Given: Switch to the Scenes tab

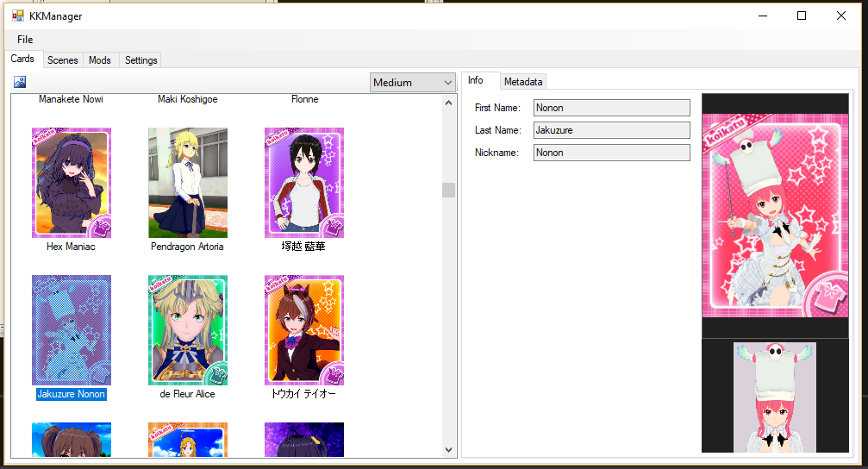Looking at the screenshot, I should pyautogui.click(x=63, y=59).
